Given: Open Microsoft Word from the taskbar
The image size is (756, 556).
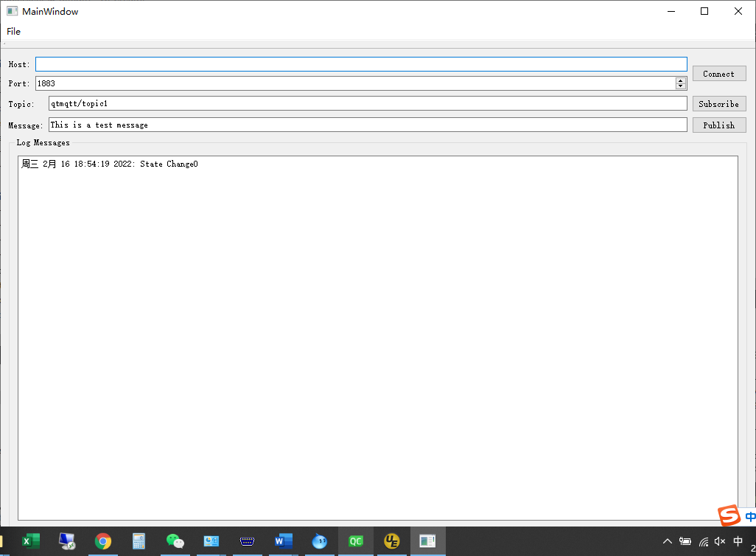Looking at the screenshot, I should (283, 541).
